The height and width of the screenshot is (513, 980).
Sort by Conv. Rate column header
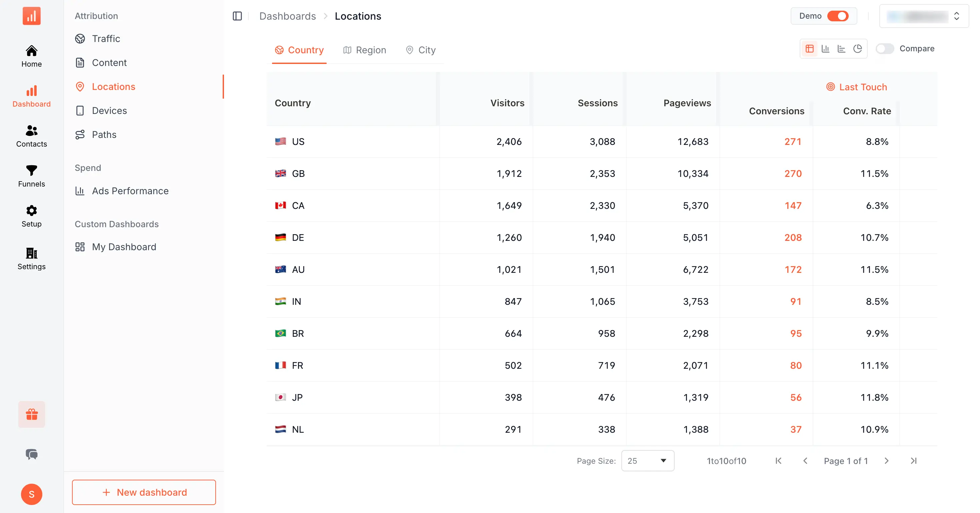(x=867, y=111)
